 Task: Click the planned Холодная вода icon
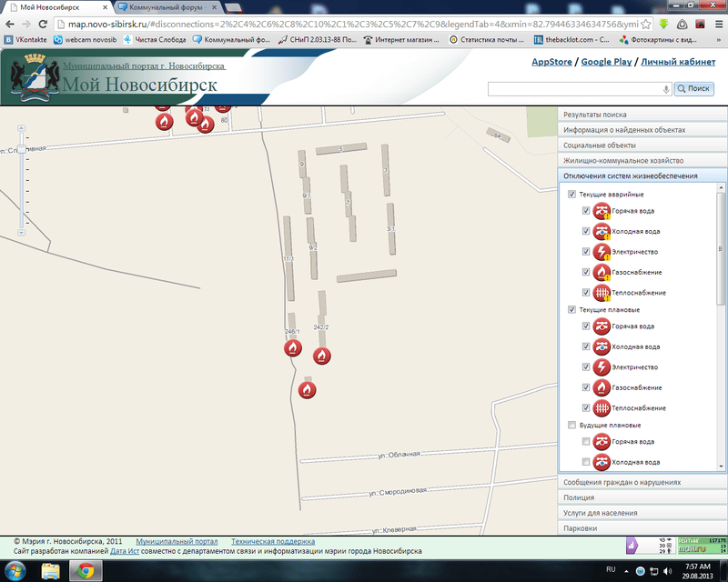602,346
